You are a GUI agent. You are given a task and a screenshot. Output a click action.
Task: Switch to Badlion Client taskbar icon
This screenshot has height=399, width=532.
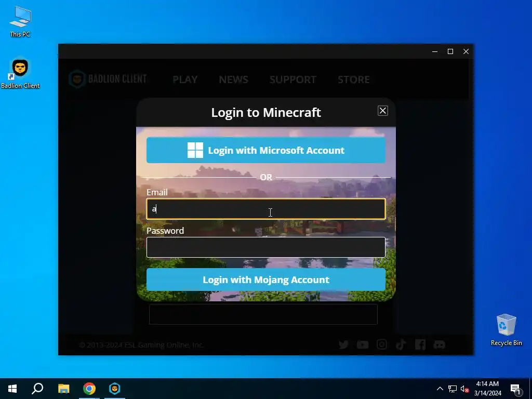click(115, 389)
